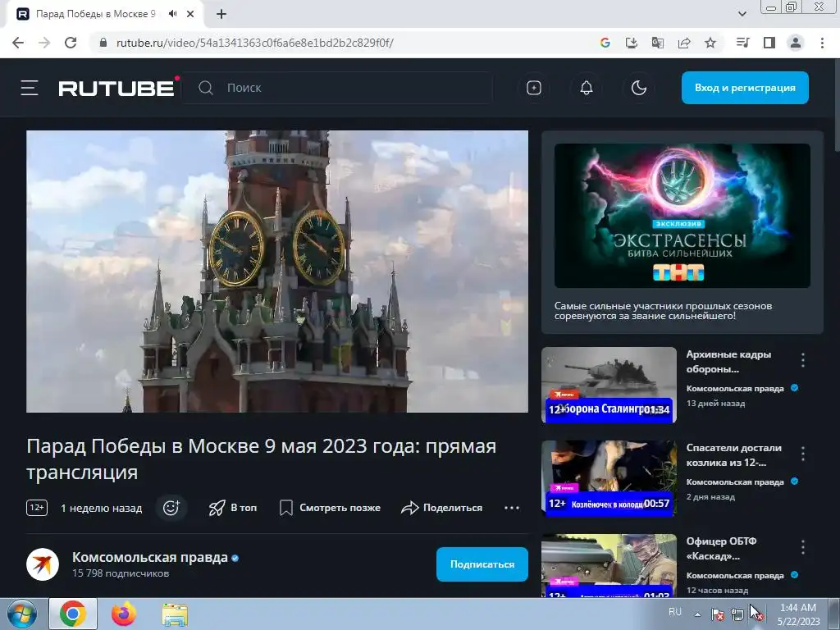Open Chrome three-dot menu

pyautogui.click(x=822, y=43)
